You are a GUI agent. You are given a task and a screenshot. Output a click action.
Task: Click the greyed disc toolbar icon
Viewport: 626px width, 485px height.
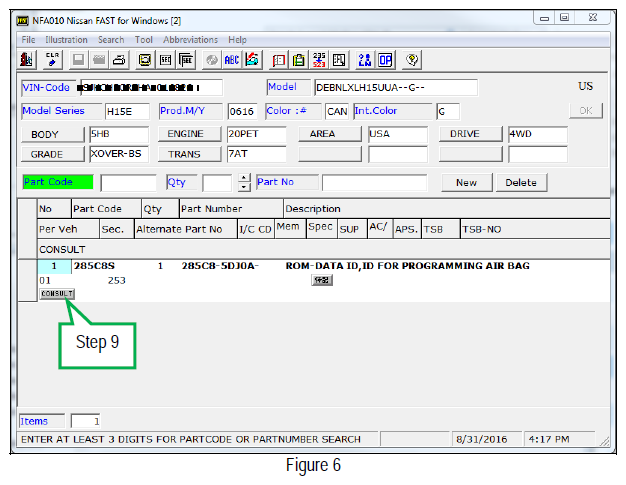click(x=212, y=60)
